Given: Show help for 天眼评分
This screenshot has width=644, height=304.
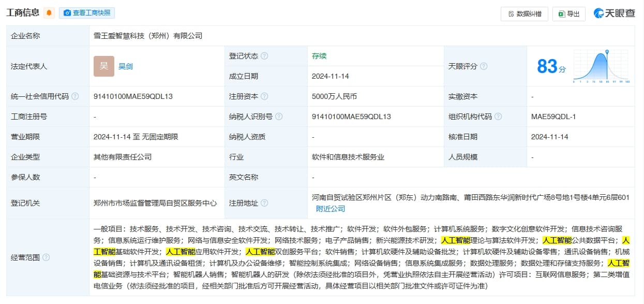Looking at the screenshot, I should (x=484, y=66).
